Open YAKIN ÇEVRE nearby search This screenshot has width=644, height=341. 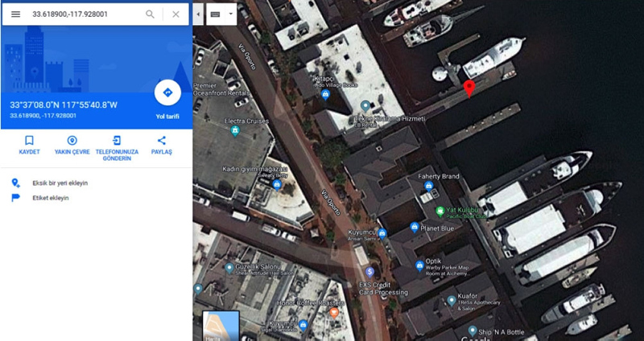click(x=72, y=146)
